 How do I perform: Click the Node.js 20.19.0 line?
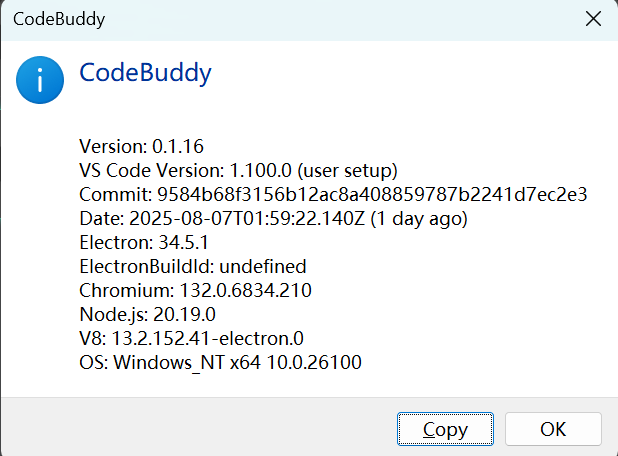[x=147, y=315]
